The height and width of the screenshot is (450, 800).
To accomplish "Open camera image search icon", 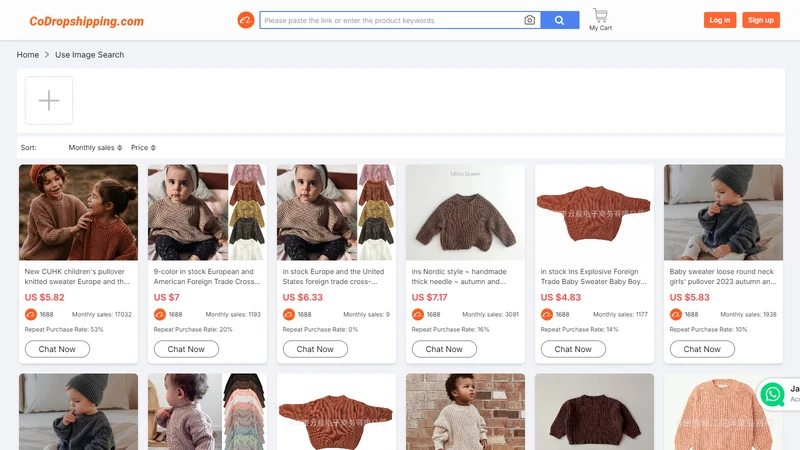I will pyautogui.click(x=530, y=20).
